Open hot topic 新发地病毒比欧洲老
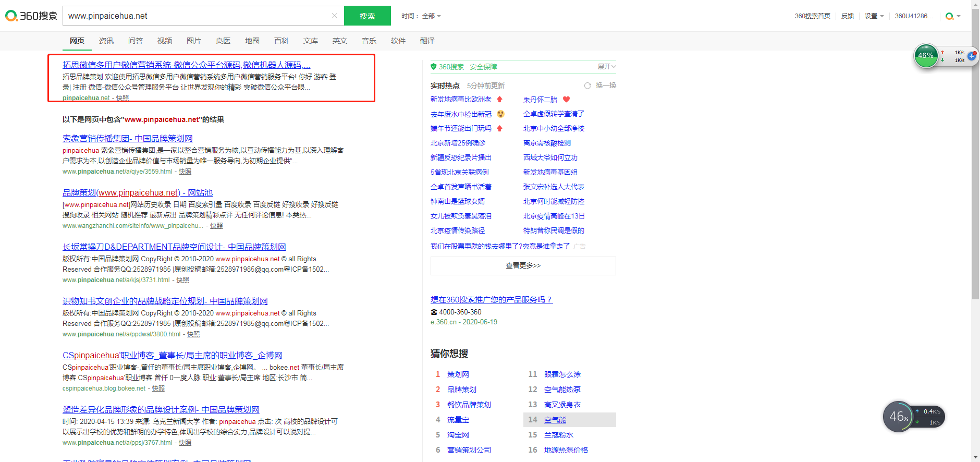This screenshot has width=980, height=462. tap(461, 99)
